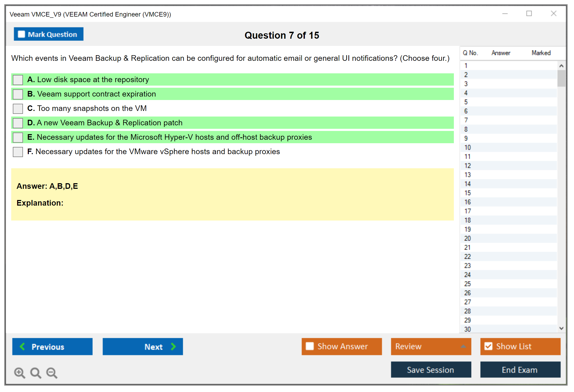Click the Answer column header
The width and height of the screenshot is (574, 392).
click(501, 53)
